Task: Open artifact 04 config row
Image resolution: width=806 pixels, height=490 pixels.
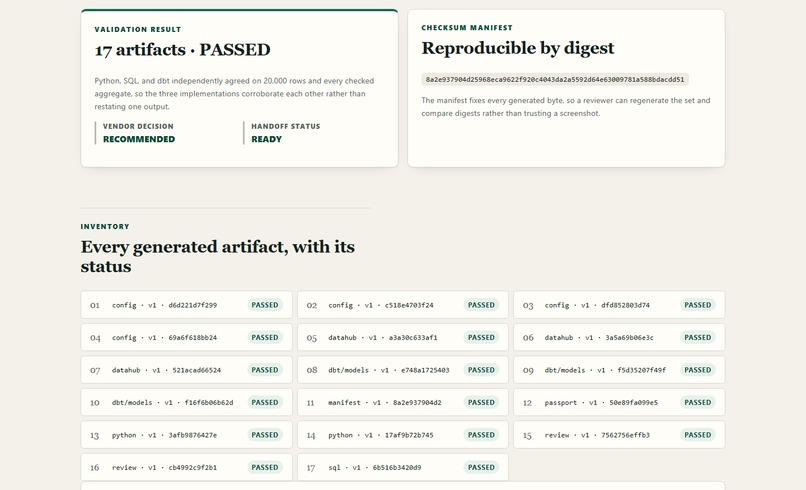Action: tap(186, 337)
